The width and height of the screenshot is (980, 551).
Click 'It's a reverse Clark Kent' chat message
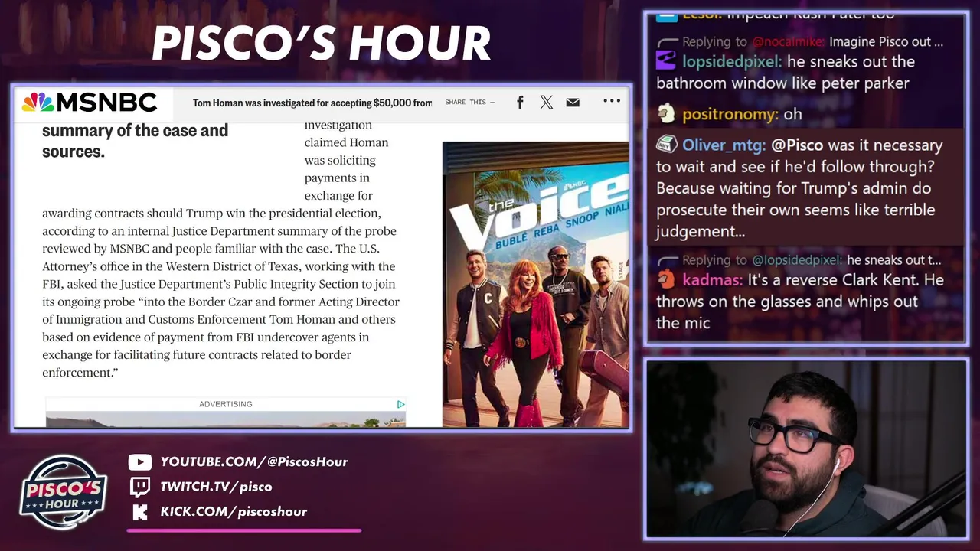pyautogui.click(x=800, y=302)
